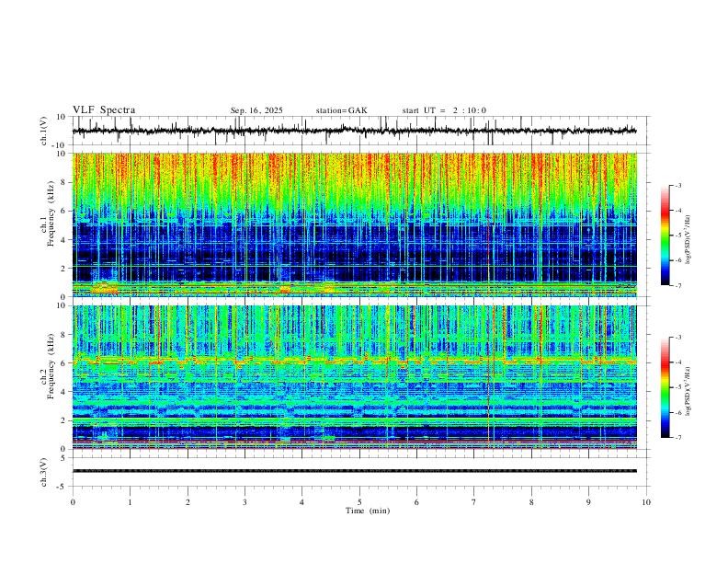The image size is (728, 563).
Task: Click the "start UT = 2 :10: 0" header
Action: 444,110
